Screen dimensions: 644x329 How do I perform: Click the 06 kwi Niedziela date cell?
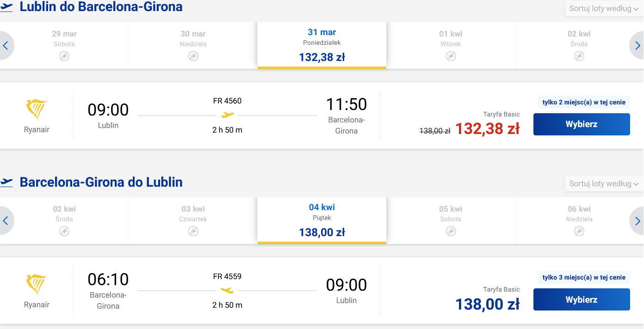579,220
